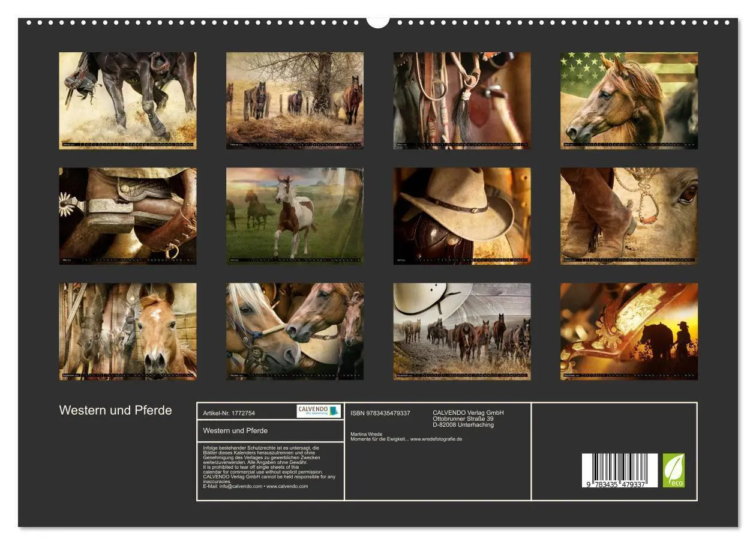Open the www.calvendo.com link

(287, 486)
